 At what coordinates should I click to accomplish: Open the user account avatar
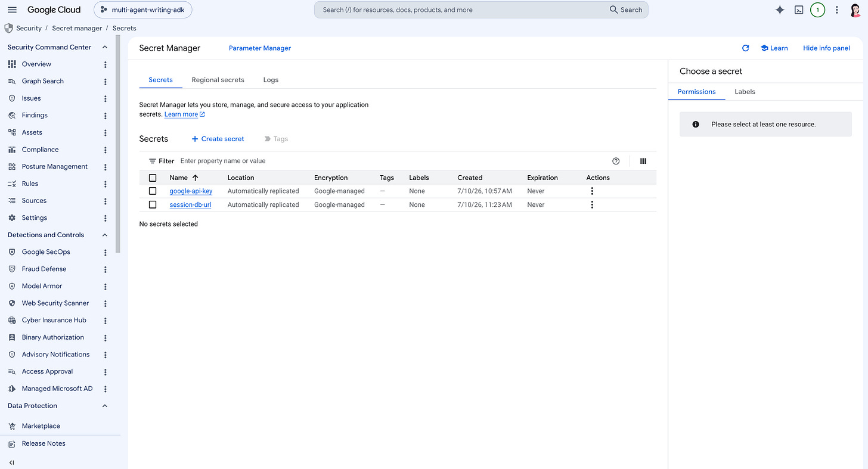(x=855, y=10)
